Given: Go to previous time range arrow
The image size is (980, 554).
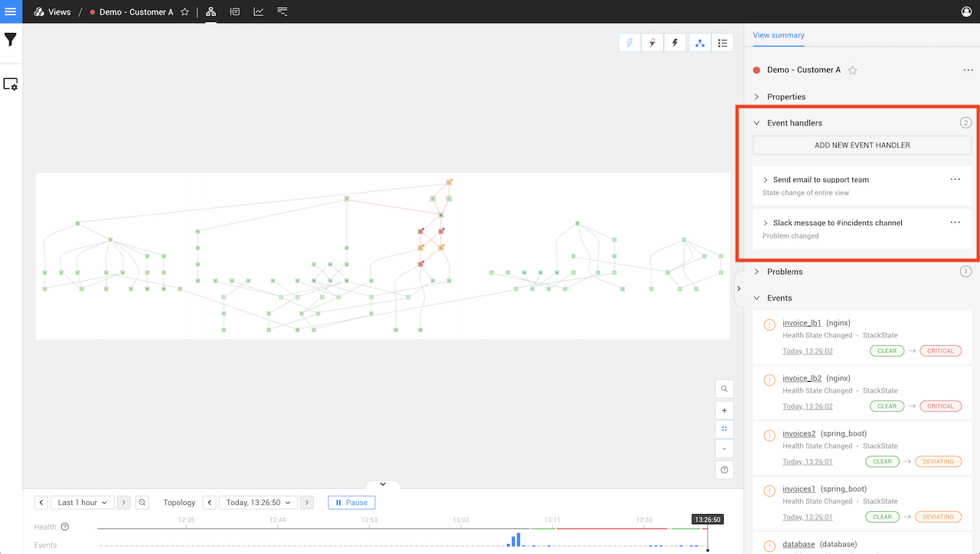Looking at the screenshot, I should [41, 503].
